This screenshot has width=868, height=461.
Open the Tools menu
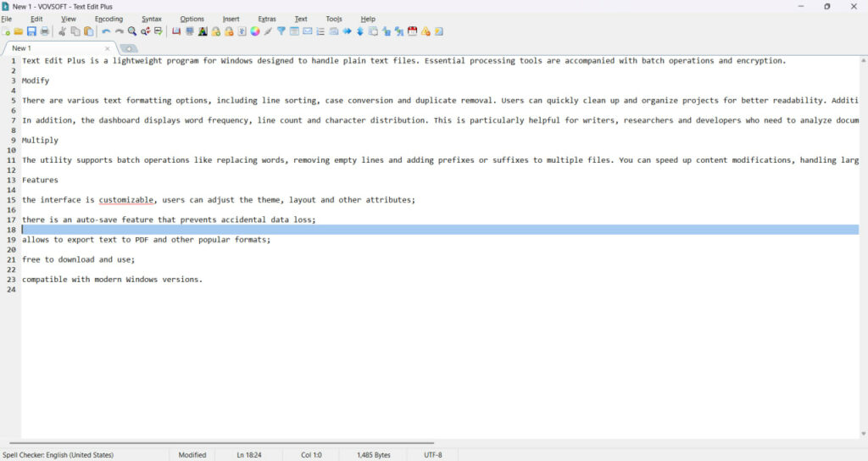(x=334, y=19)
